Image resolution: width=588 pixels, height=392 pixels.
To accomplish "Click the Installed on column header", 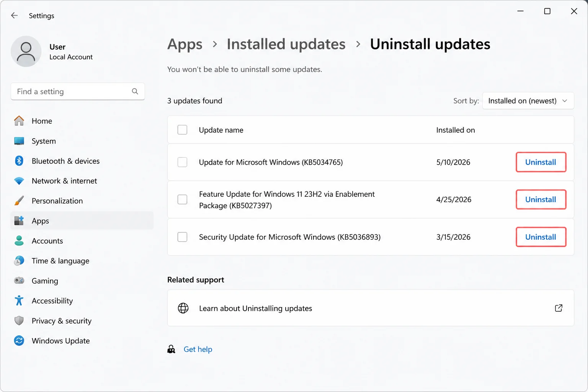I will click(456, 130).
